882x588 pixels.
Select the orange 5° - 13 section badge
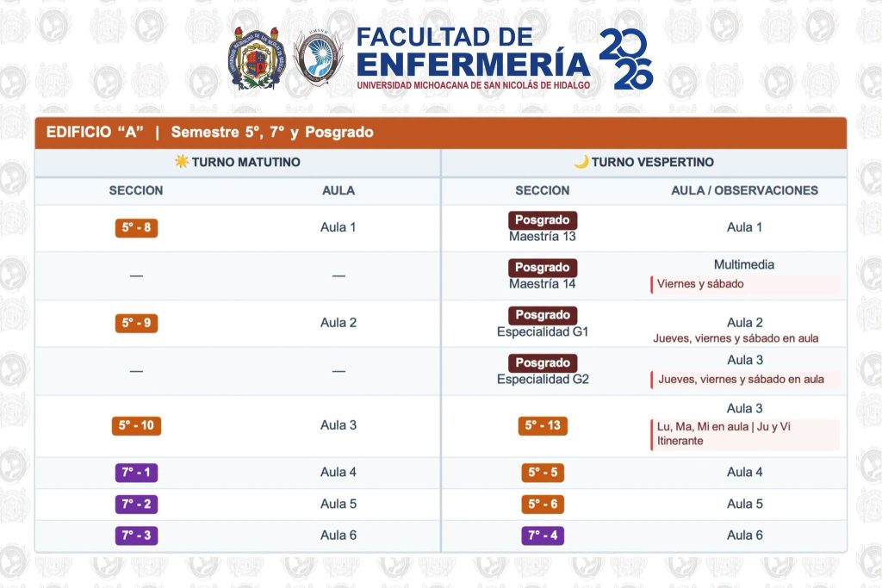[x=543, y=425]
